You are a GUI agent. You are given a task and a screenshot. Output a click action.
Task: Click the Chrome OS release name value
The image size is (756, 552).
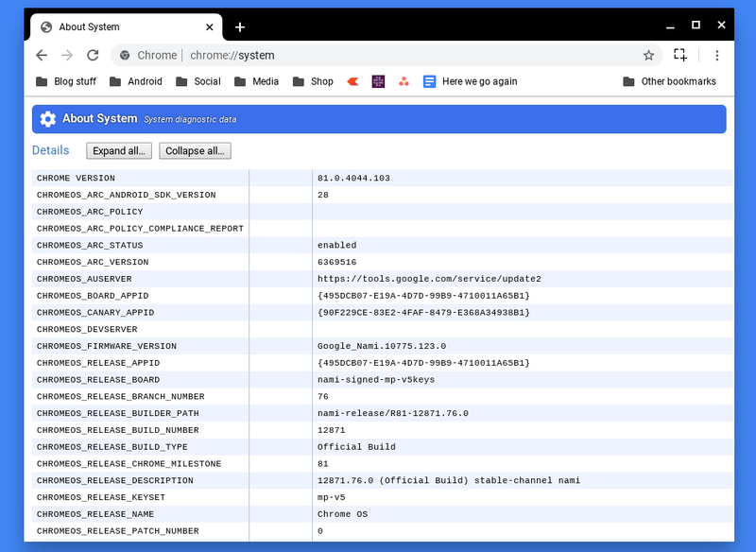click(x=342, y=514)
